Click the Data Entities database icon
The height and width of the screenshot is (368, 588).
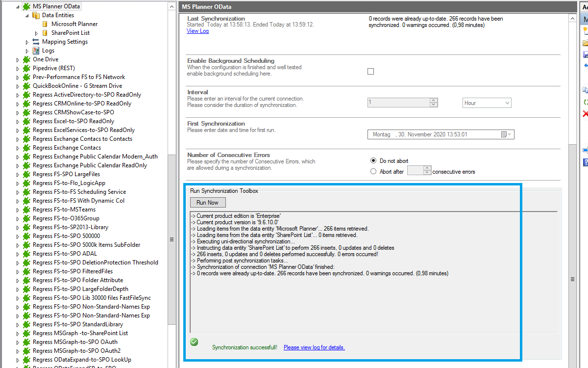36,15
